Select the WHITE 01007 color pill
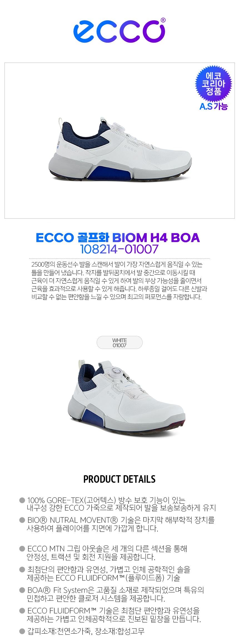Viewport: 239px width, 644px height. pos(120,343)
